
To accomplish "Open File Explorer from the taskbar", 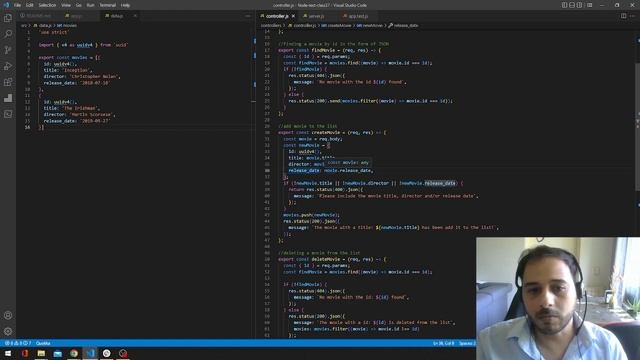I will point(41,353).
